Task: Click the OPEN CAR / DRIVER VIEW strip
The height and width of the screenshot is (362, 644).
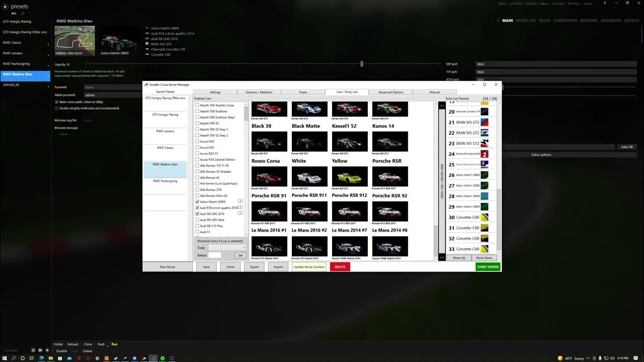Action: [x=442, y=181]
